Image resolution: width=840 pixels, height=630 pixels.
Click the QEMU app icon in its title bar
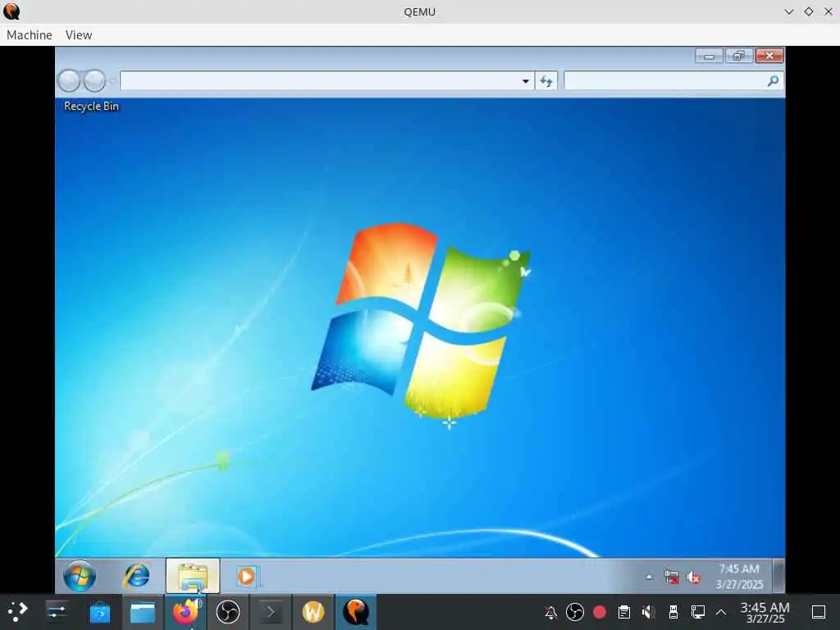11,11
